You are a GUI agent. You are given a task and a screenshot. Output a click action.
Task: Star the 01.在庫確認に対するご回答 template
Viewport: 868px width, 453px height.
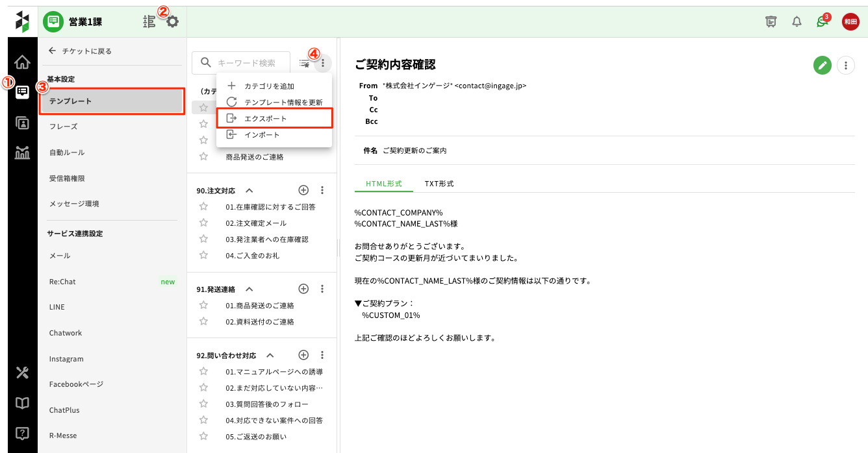pyautogui.click(x=203, y=206)
